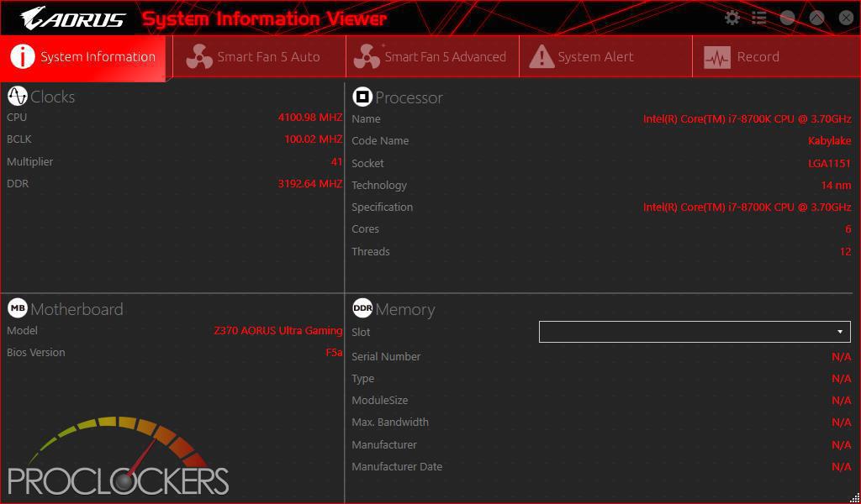Viewport: 861px width, 504px height.
Task: Click the 'Motherboard' section heading
Action: [x=77, y=309]
